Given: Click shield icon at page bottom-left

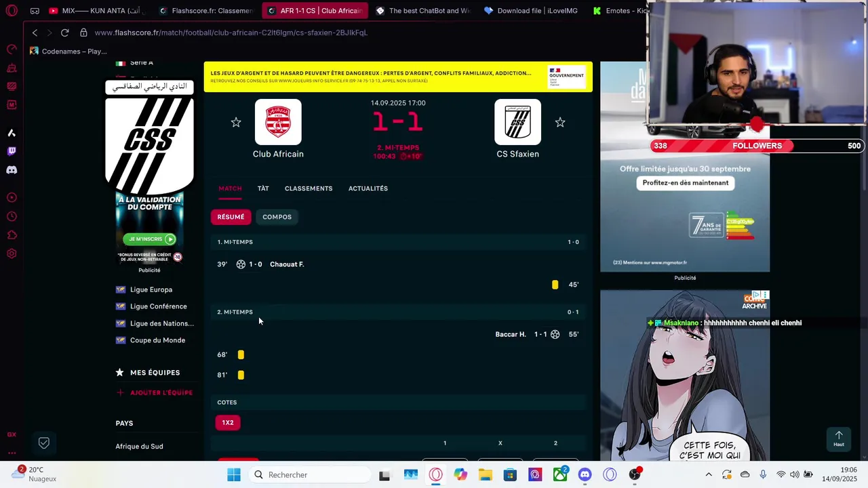Looking at the screenshot, I should click(44, 443).
